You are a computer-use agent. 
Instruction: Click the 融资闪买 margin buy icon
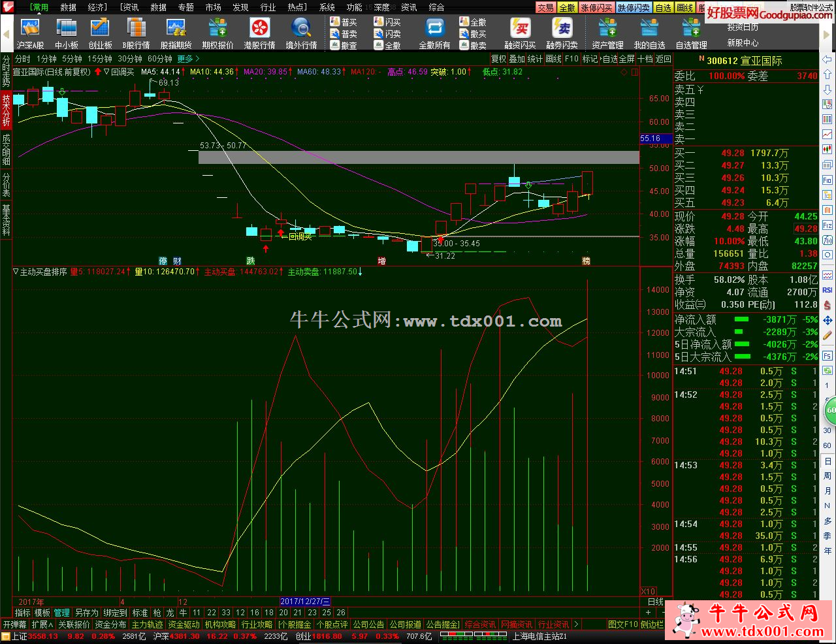coord(520,34)
